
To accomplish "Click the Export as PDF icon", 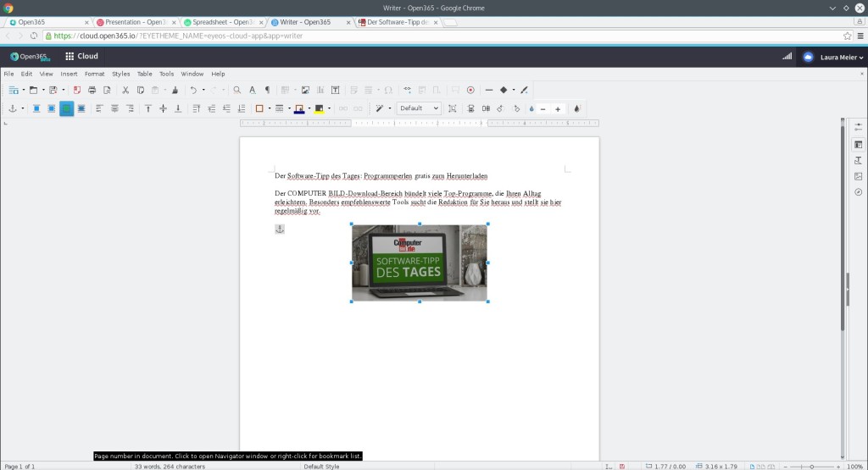I will (76, 90).
